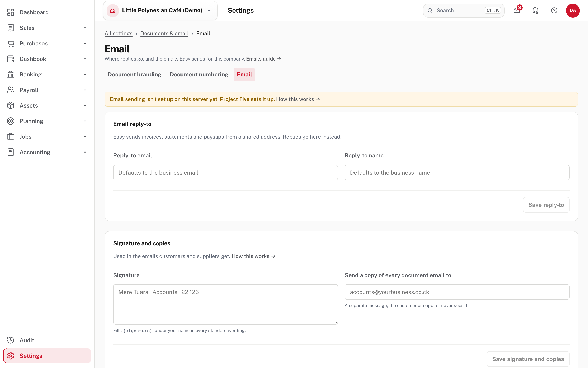
Task: Switch to Document branding tab
Action: pos(135,74)
